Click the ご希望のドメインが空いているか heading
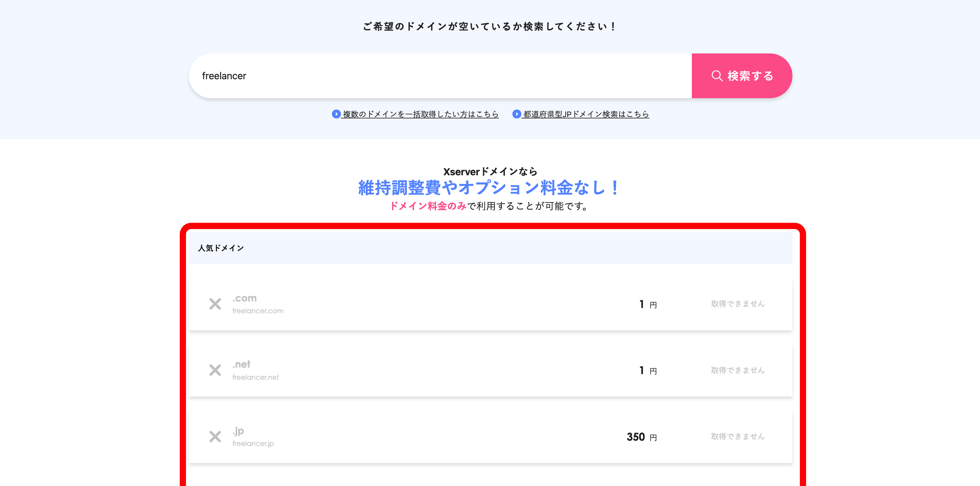 [490, 26]
